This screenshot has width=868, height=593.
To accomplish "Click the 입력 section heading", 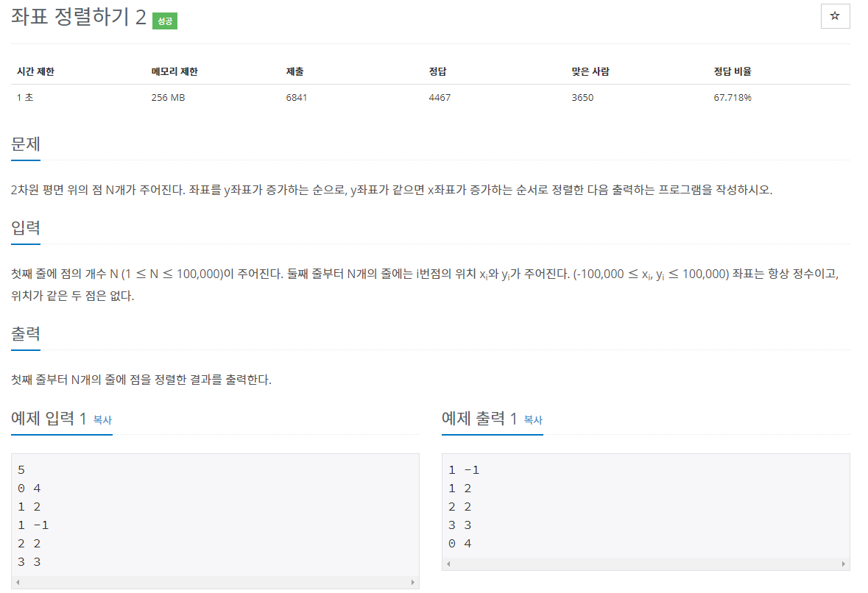I will 26,228.
